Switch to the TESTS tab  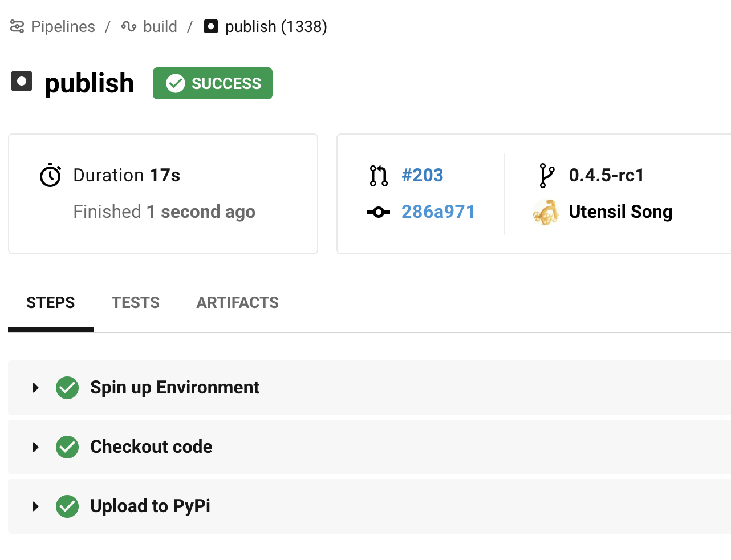tap(136, 303)
